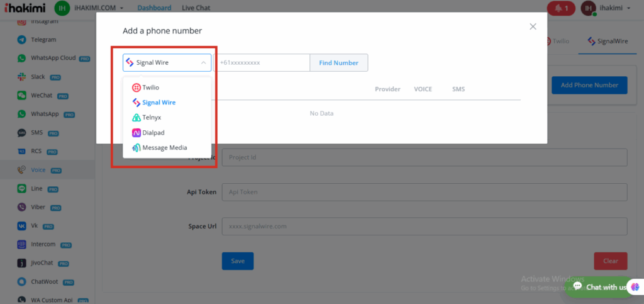Click the Slack icon in sidebar
The height and width of the screenshot is (304, 644).
click(x=22, y=77)
